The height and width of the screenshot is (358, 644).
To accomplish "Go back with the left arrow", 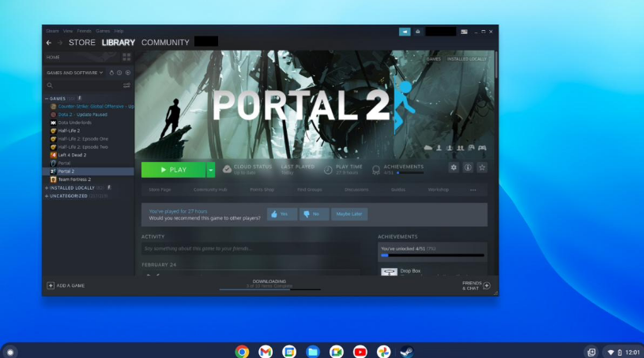I will (49, 43).
